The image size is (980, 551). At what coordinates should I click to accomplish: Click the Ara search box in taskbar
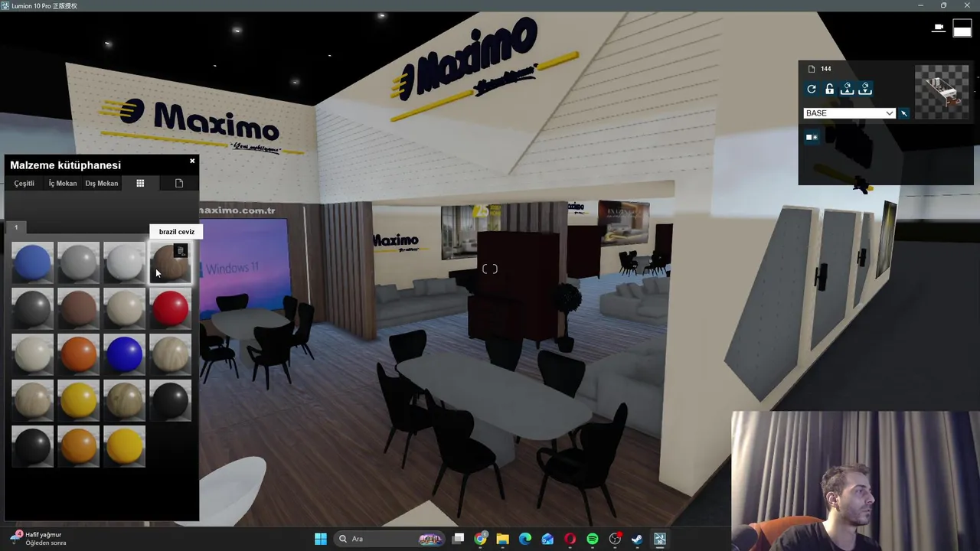click(x=389, y=539)
